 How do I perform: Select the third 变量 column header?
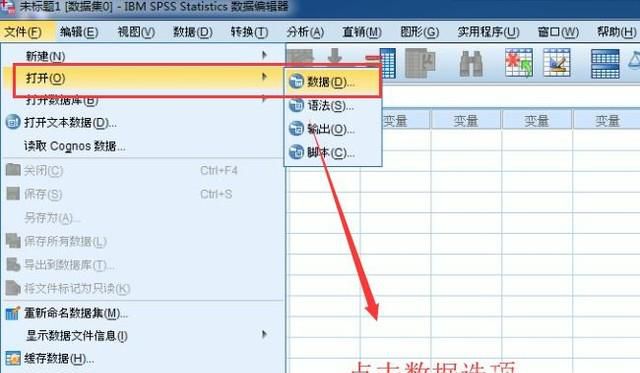tap(537, 120)
